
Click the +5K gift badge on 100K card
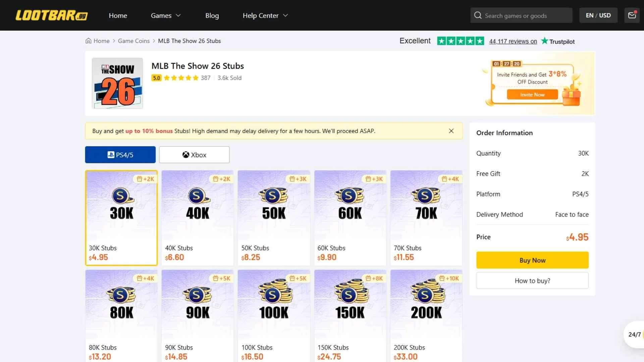click(298, 279)
